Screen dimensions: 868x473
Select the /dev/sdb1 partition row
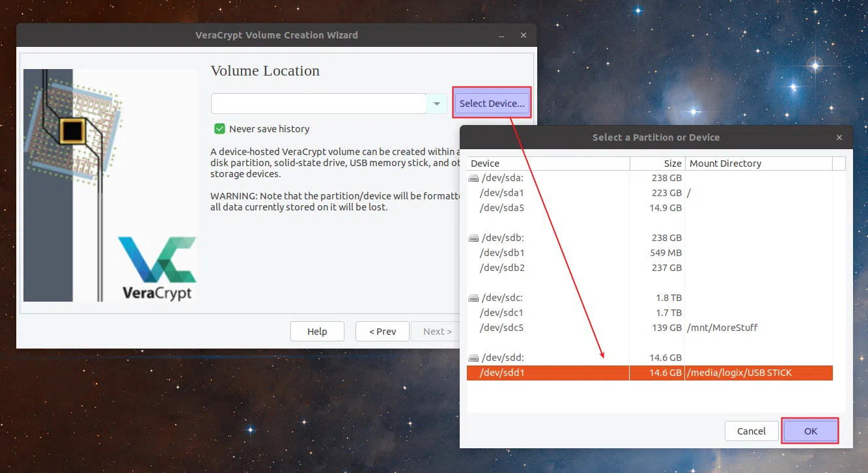pyautogui.click(x=650, y=253)
